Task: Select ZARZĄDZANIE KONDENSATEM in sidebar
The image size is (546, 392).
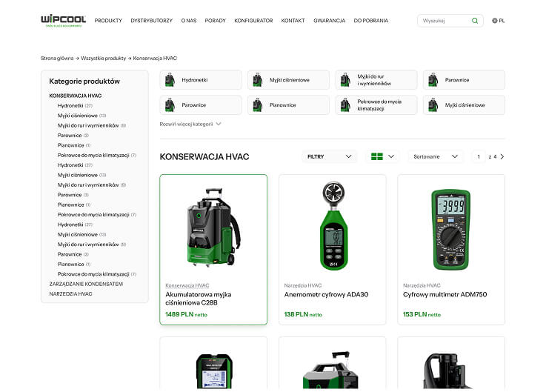Action: click(86, 284)
